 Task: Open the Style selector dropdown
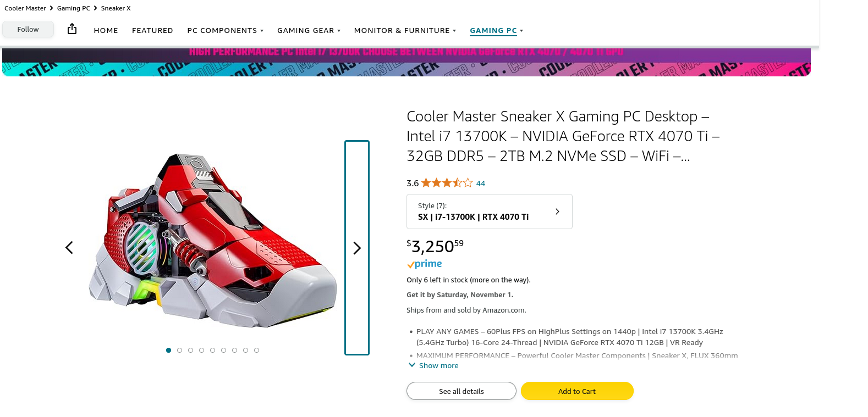click(489, 212)
